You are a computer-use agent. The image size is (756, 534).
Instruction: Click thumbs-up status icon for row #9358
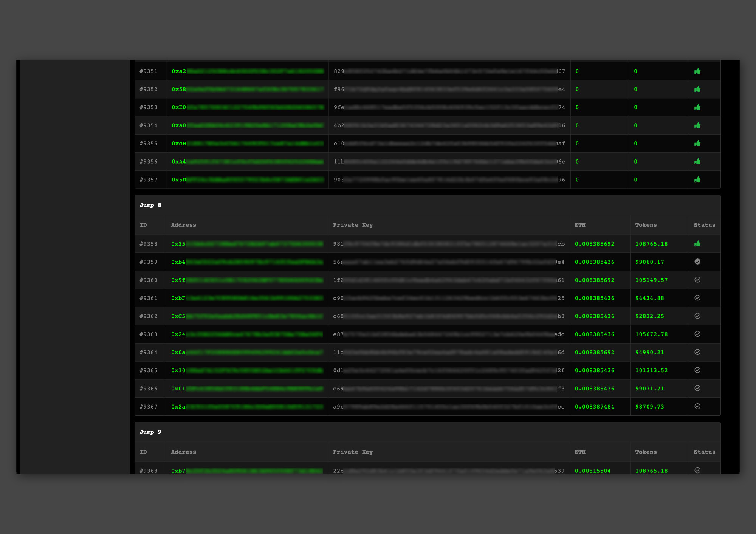tap(697, 244)
